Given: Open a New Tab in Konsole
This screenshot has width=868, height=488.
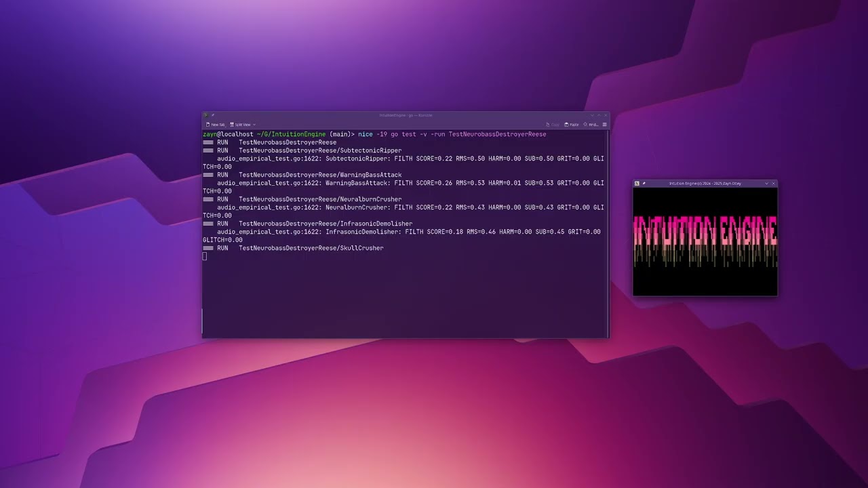Looking at the screenshot, I should [215, 125].
